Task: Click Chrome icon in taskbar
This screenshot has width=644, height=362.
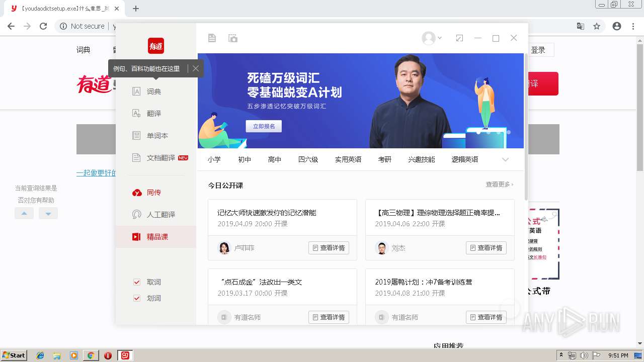Action: coord(91,355)
